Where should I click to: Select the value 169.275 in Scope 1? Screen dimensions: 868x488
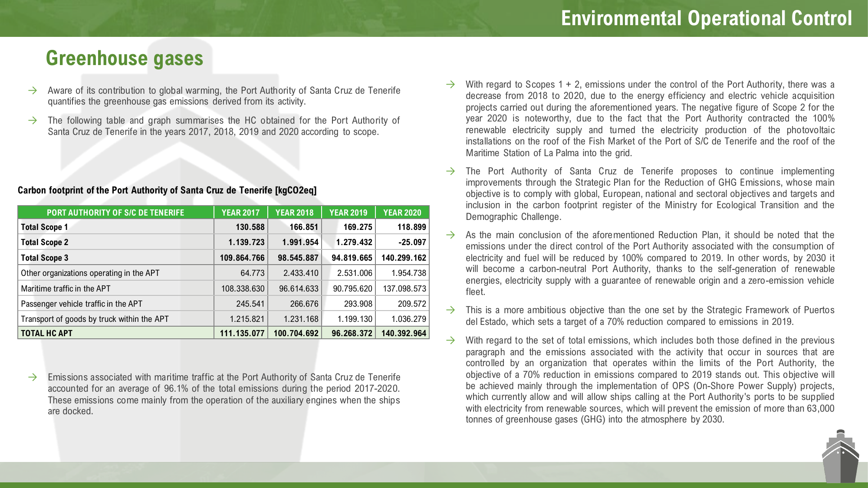coord(358,227)
